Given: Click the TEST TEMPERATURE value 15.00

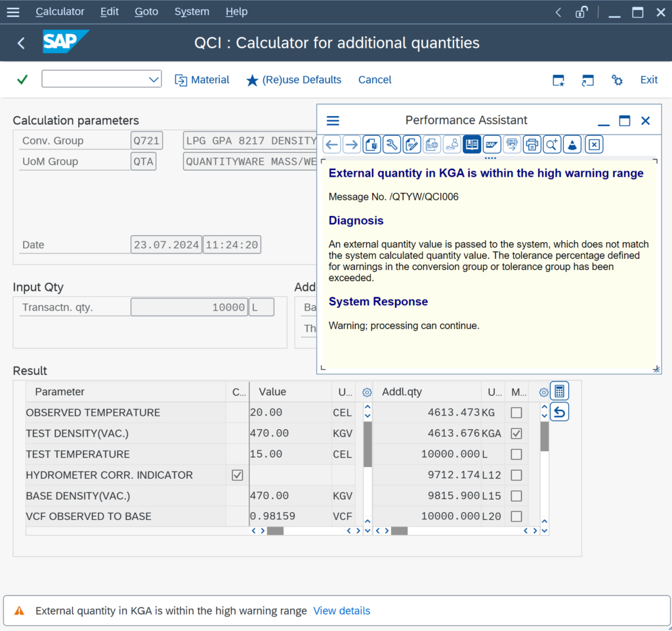Looking at the screenshot, I should tap(290, 454).
